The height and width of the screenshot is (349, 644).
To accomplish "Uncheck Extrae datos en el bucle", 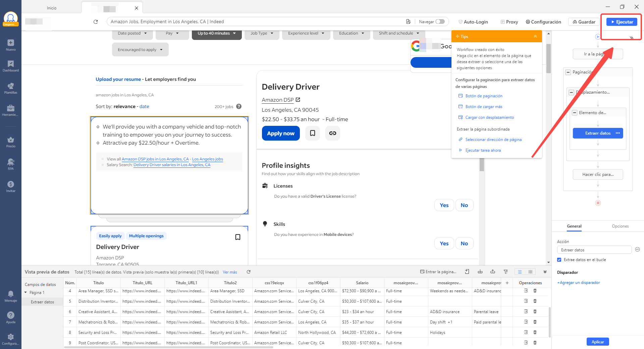I will tap(559, 260).
